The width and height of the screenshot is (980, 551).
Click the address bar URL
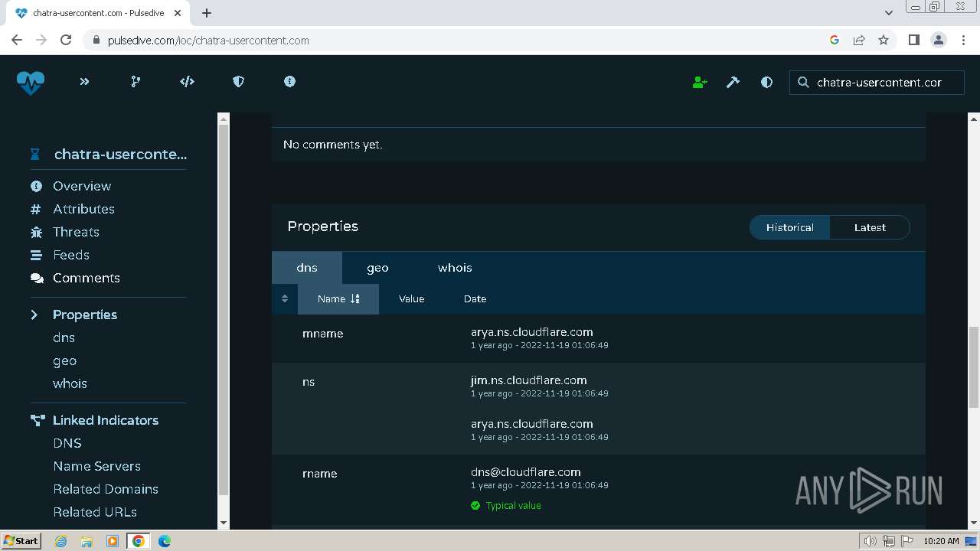pyautogui.click(x=208, y=40)
